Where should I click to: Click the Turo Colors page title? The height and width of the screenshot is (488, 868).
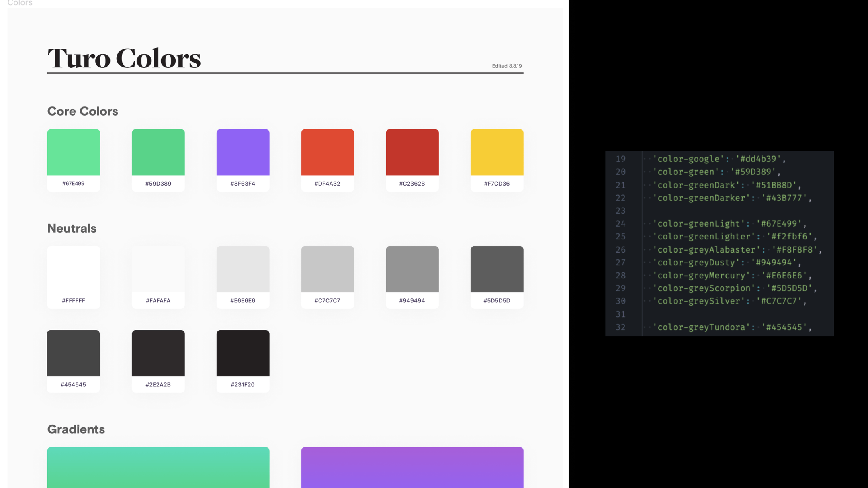click(124, 58)
